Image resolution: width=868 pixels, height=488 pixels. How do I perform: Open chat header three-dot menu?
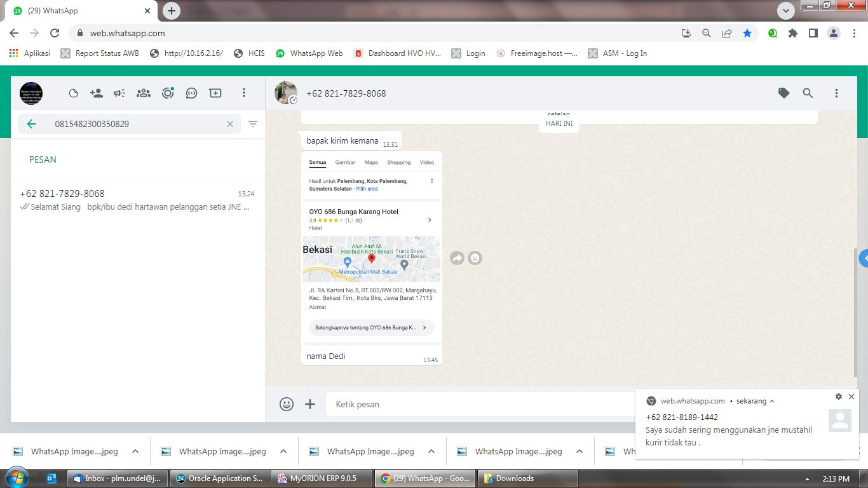tap(836, 93)
